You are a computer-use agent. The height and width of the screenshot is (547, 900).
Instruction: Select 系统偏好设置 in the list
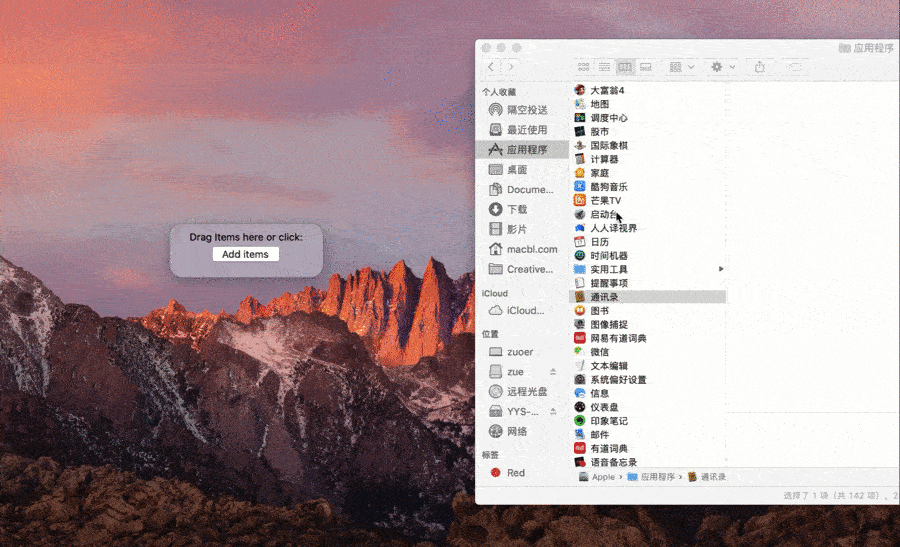[x=649, y=379]
